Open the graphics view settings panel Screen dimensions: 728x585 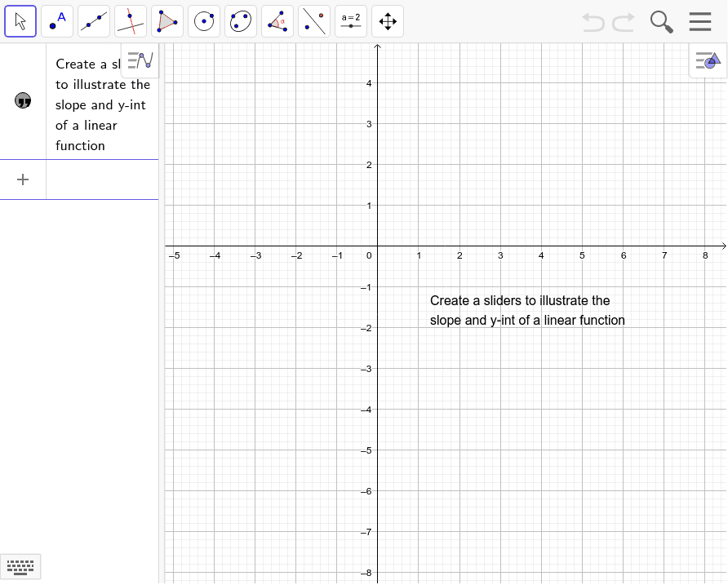click(707, 60)
